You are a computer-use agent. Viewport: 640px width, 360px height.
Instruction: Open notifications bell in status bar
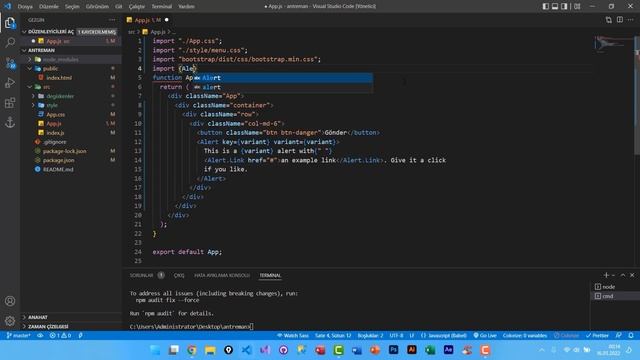(x=631, y=336)
